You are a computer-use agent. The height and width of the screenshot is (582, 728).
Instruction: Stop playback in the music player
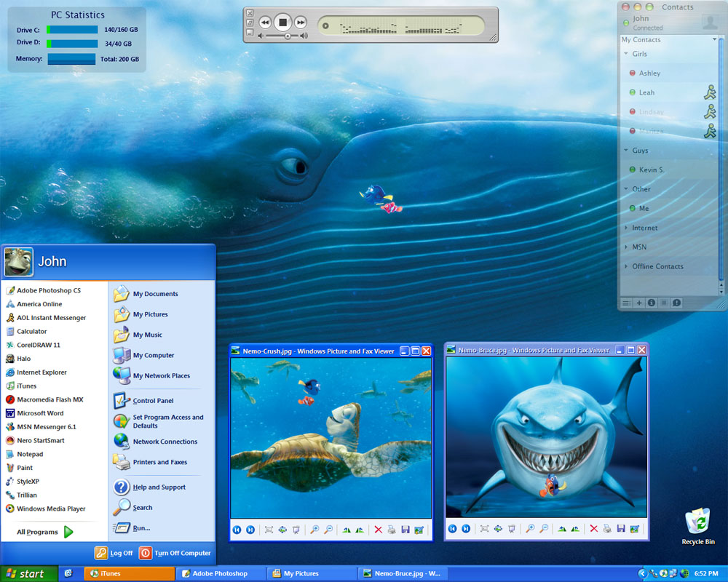tap(283, 23)
